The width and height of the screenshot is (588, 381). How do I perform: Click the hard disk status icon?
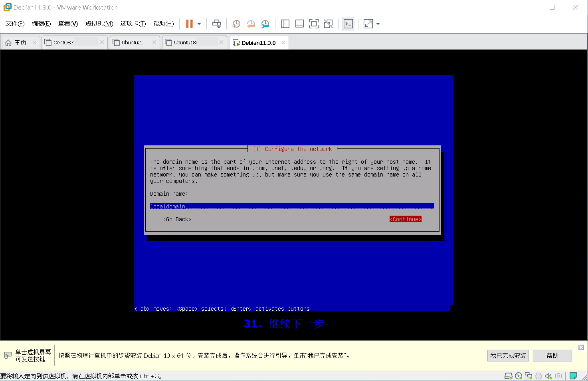click(x=508, y=376)
